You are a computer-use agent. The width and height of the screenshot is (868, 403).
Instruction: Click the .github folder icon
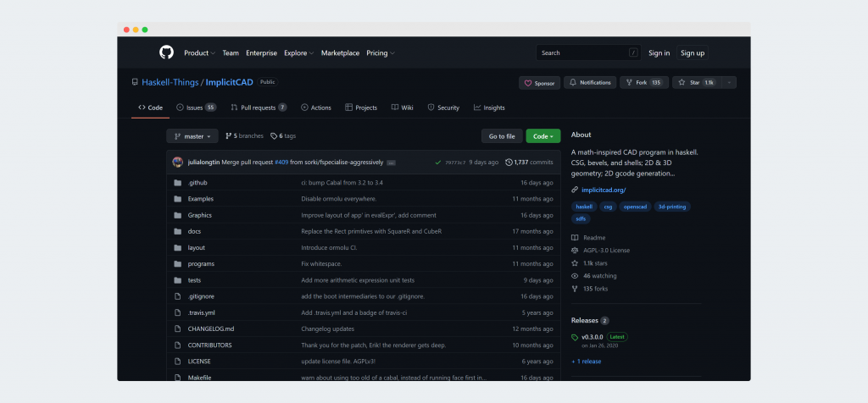(x=178, y=182)
